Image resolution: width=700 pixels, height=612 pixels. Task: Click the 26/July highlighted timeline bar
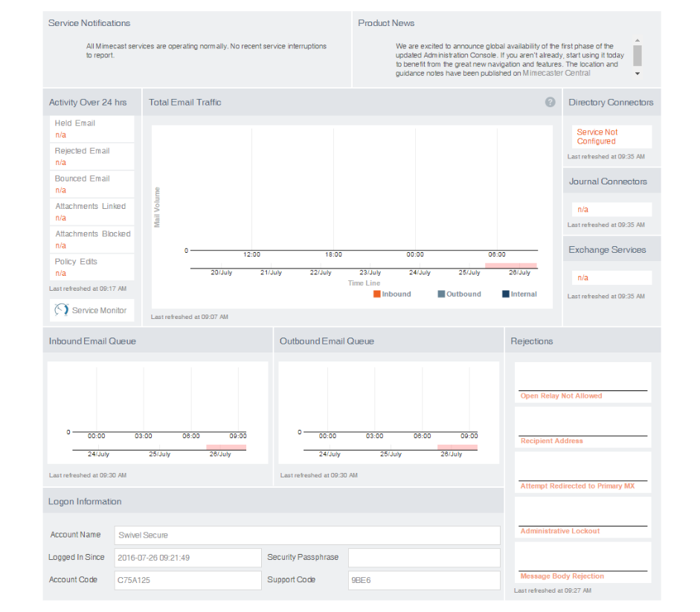(510, 265)
